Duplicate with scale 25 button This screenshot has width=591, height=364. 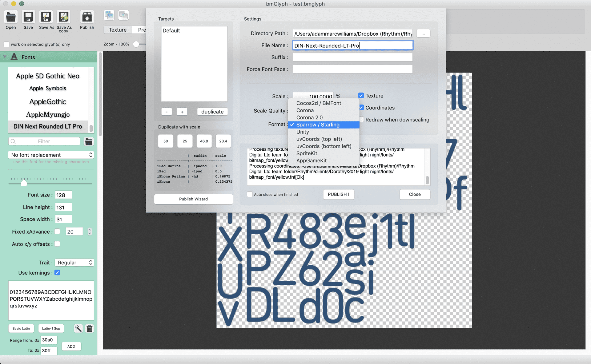(185, 141)
